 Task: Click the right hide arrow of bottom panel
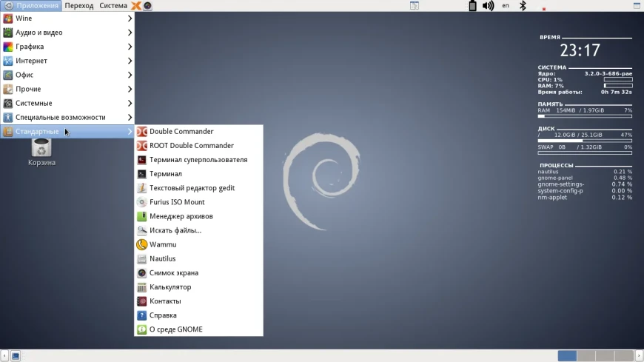pos(639,356)
